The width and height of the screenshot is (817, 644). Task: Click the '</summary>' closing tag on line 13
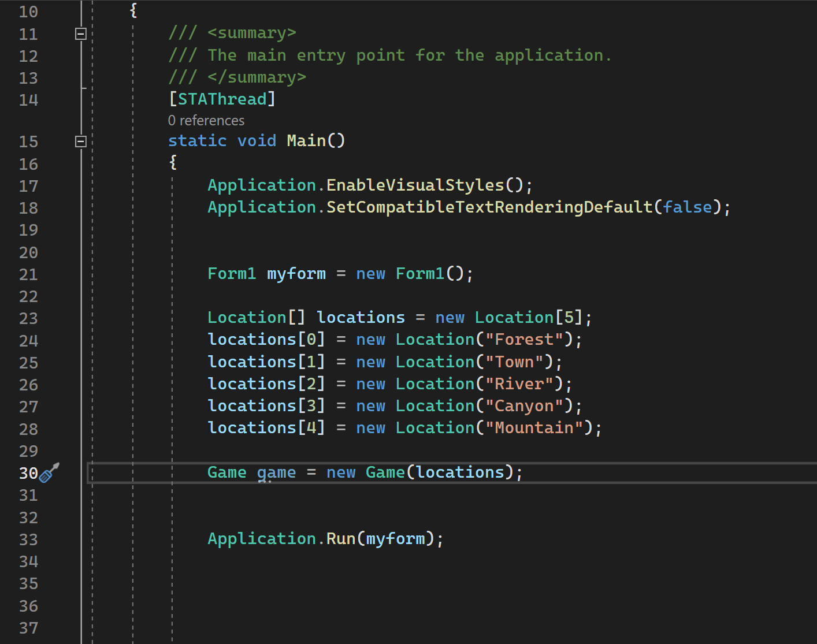257,77
